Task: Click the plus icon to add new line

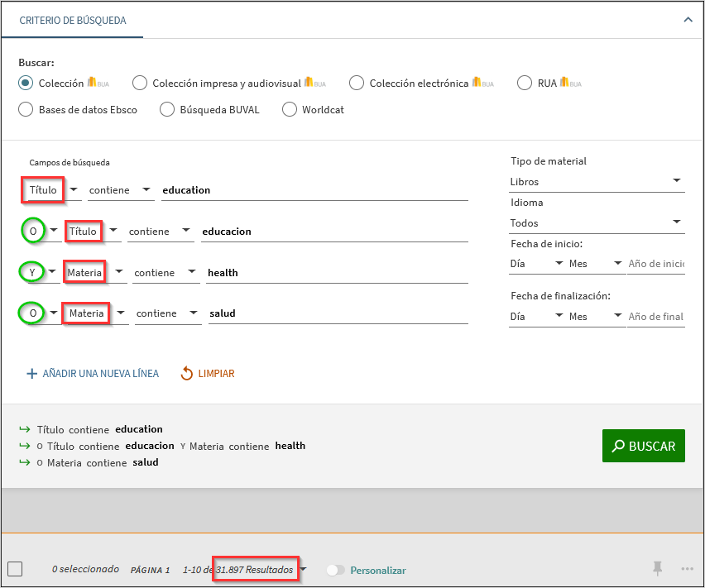Action: tap(32, 374)
